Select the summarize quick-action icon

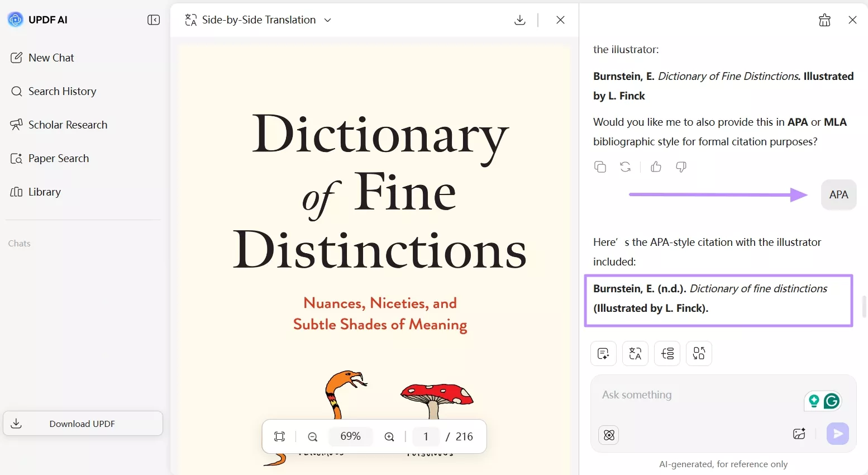point(603,353)
